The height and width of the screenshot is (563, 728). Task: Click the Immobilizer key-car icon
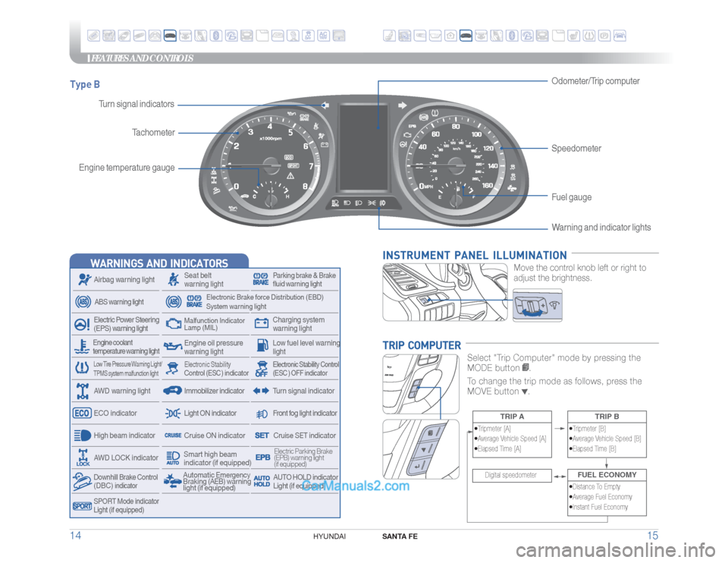172,391
